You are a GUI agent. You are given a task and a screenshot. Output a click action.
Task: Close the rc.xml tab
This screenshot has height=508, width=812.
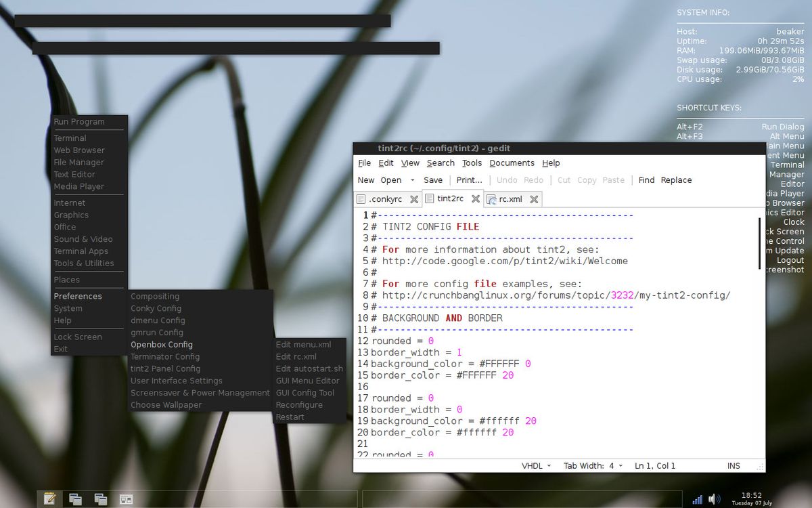(534, 199)
